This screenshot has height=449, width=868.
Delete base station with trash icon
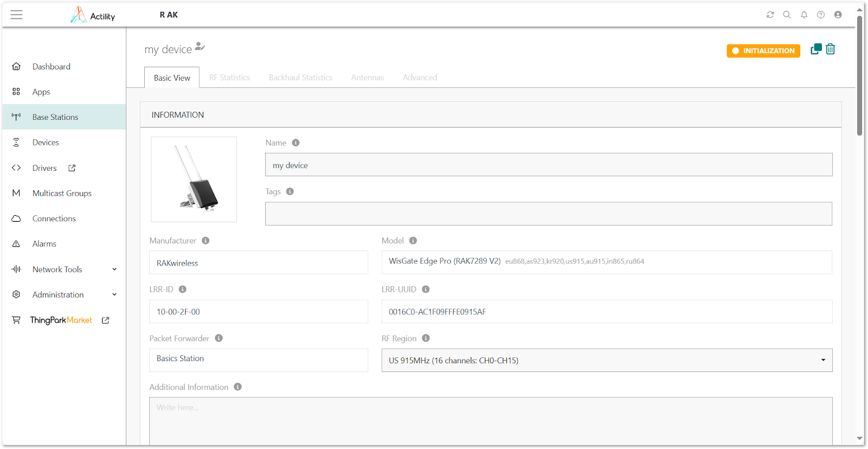click(830, 49)
